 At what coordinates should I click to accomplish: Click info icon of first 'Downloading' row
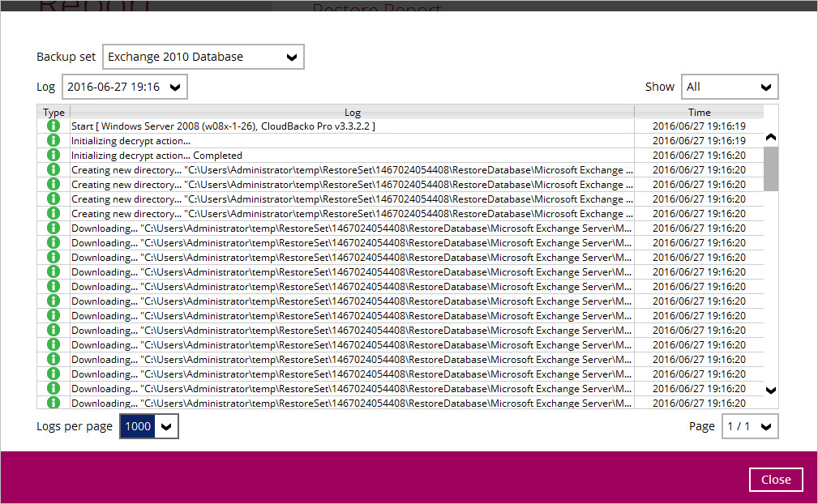[x=54, y=229]
